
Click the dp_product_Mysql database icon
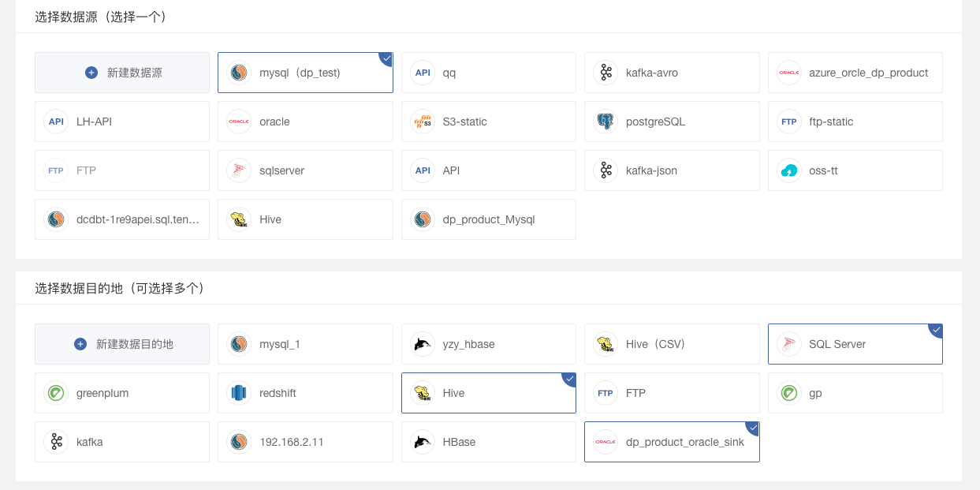[x=423, y=219]
